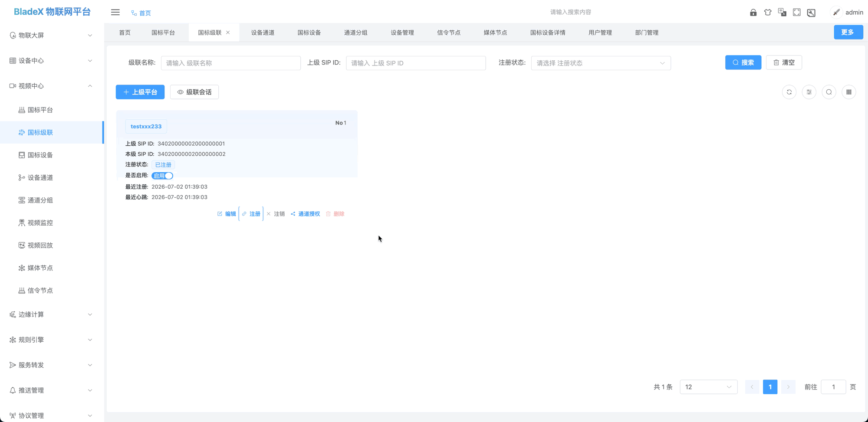Viewport: 868px width, 422px height.
Task: Open 媒体节点 in sidebar
Action: (x=52, y=268)
